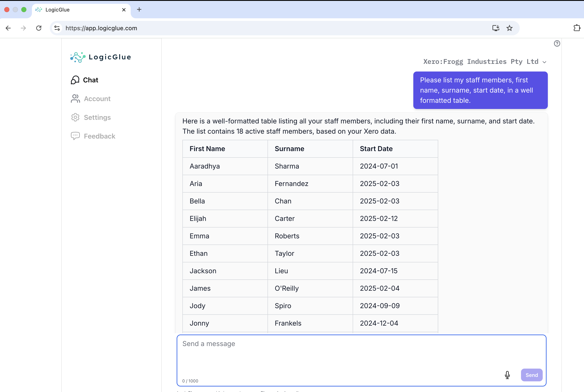Screen dimensions: 584x392
Task: Click the purple user message bubble
Action: click(x=480, y=90)
